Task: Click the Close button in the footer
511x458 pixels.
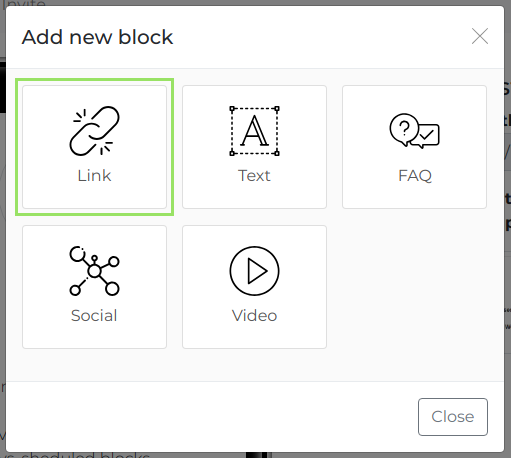Action: coord(453,417)
